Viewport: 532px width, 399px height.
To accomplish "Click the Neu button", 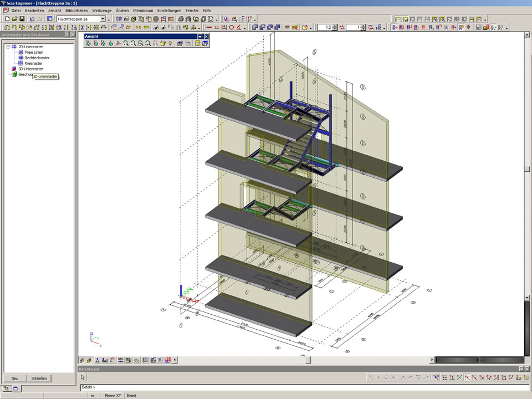I will (14, 378).
